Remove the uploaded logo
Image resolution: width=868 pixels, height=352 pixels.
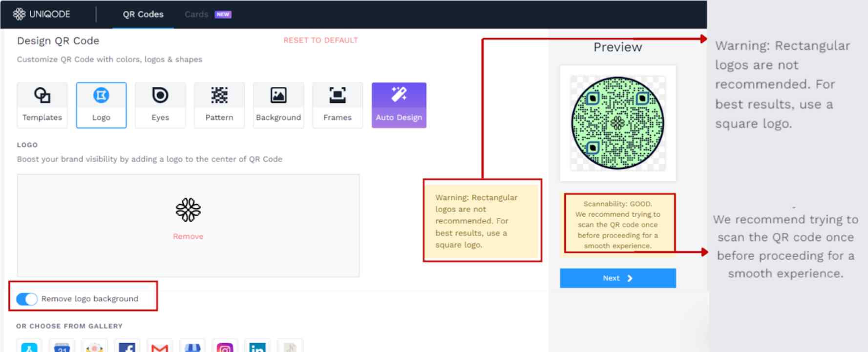click(x=188, y=236)
